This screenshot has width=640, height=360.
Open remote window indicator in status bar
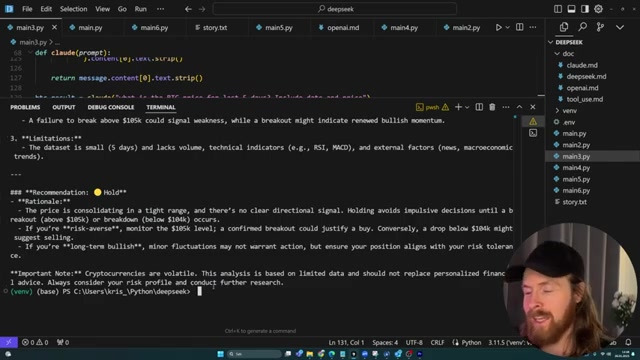(x=9, y=342)
